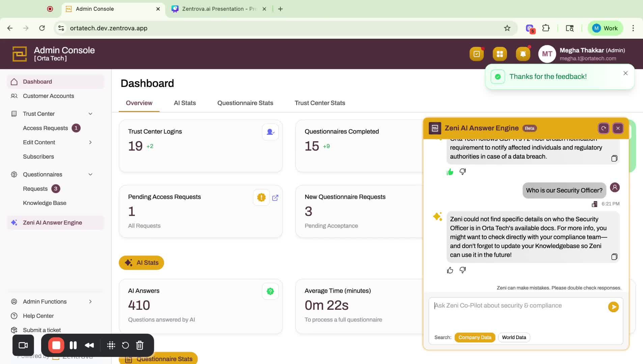Restart the recording
Screen dimensions: 643x364
(x=125, y=345)
